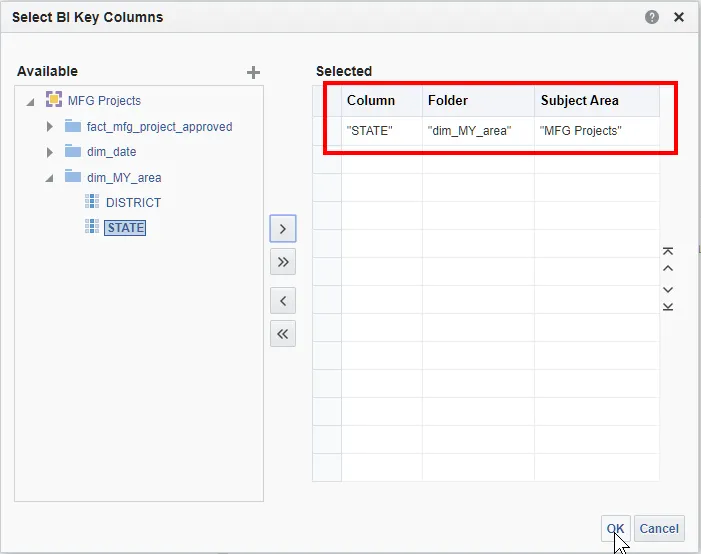This screenshot has width=701, height=554.
Task: Select the STATE column in tree
Action: click(x=126, y=228)
